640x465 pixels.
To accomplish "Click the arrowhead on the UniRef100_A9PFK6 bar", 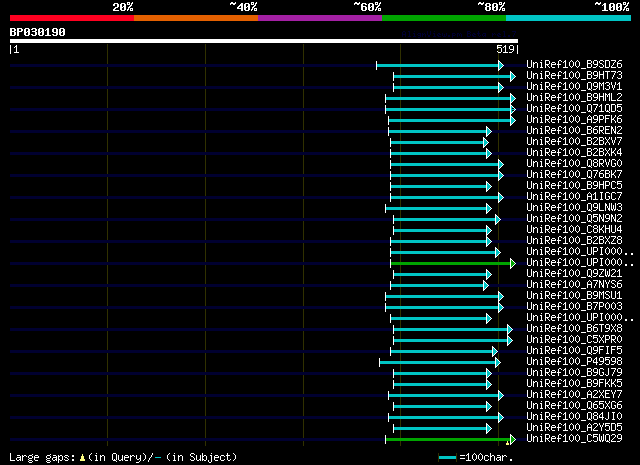I will (x=513, y=120).
